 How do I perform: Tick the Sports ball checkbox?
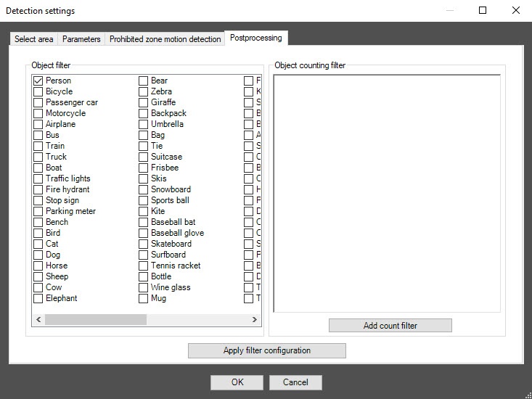pos(143,200)
